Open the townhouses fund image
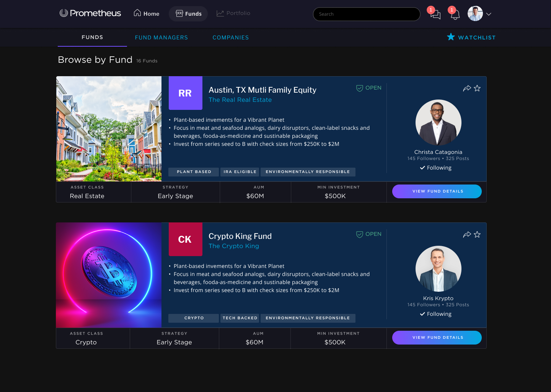The image size is (551, 392). (109, 129)
